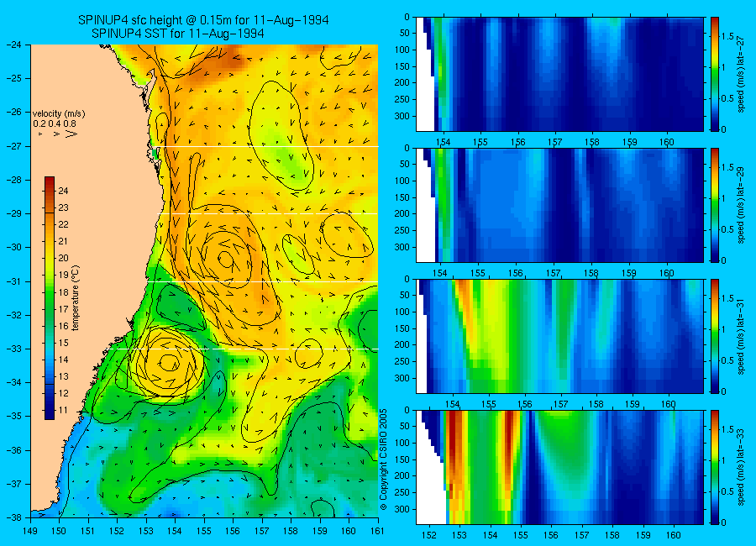Click the 'temperature (°C)' color bar label

point(76,298)
